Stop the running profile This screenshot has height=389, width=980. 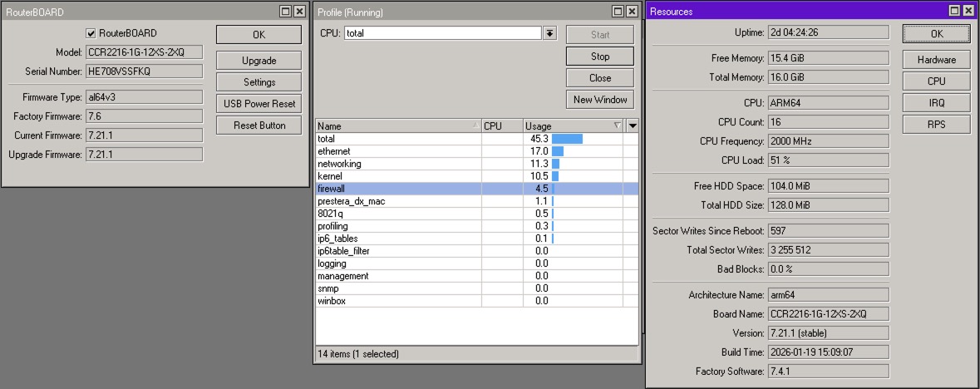tap(600, 57)
